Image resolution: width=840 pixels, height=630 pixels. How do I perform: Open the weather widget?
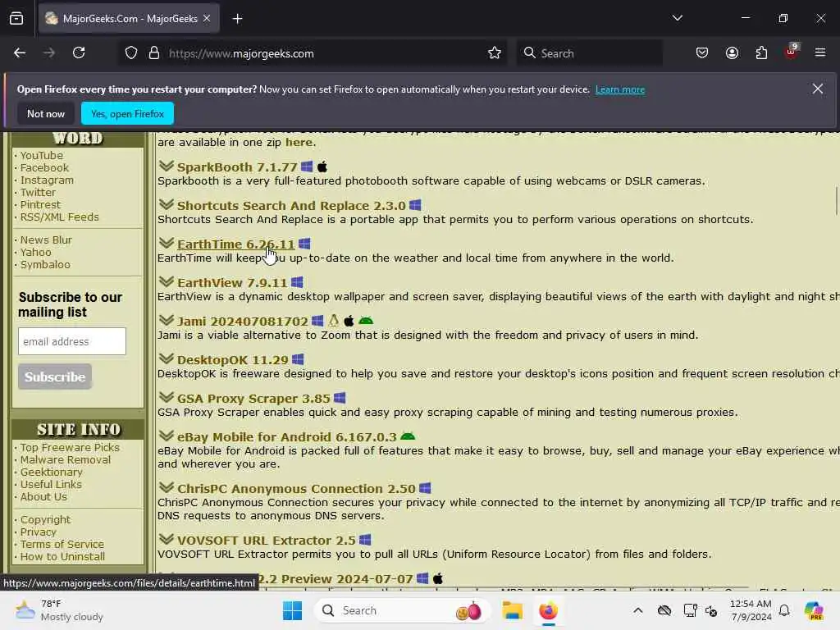click(x=59, y=610)
